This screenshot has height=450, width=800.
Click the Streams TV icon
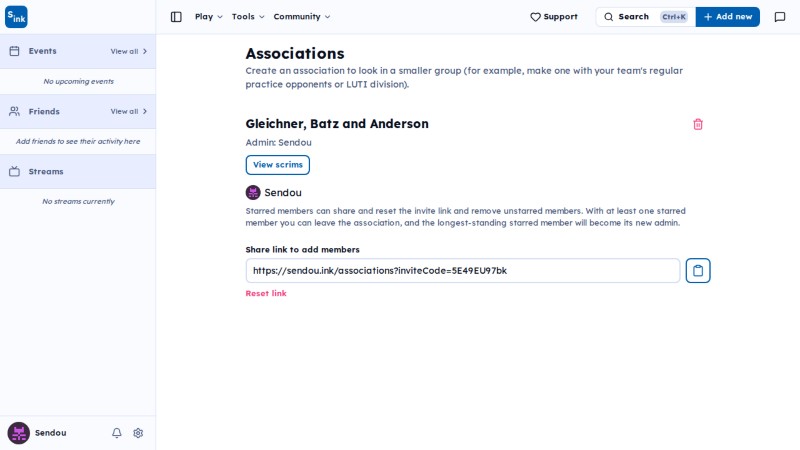pos(14,171)
